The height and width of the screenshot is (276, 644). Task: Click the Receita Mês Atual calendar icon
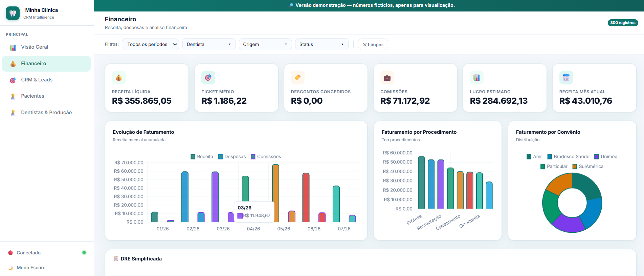[566, 78]
